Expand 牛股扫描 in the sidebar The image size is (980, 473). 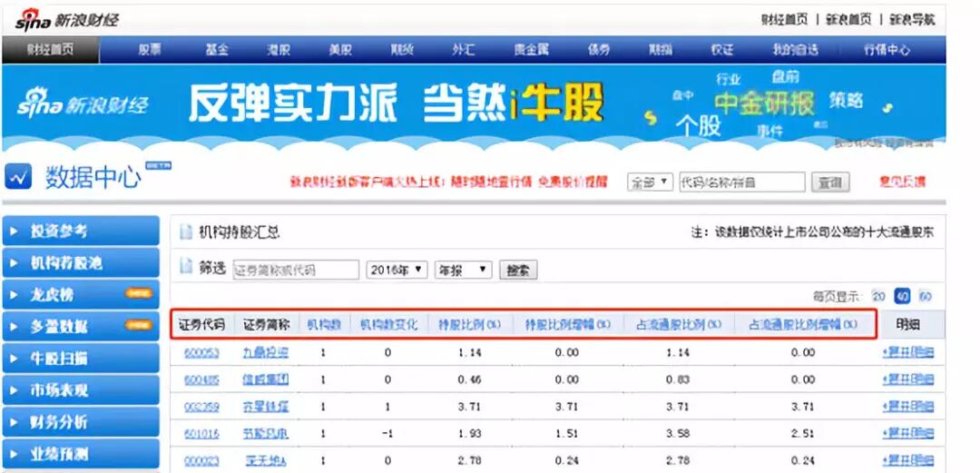82,359
